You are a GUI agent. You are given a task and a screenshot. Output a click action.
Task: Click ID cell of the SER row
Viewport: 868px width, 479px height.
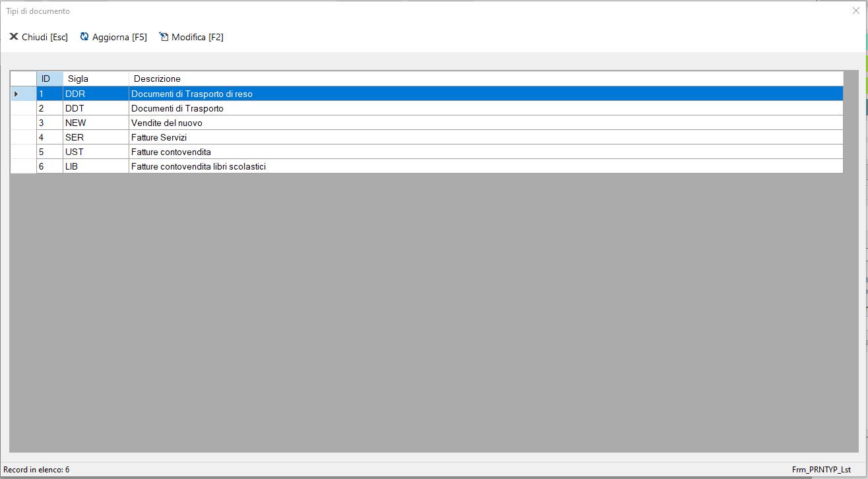tap(49, 137)
